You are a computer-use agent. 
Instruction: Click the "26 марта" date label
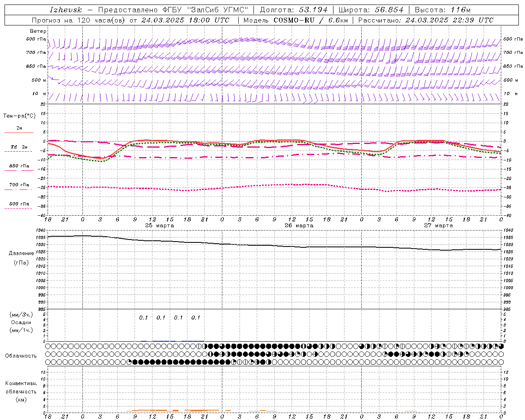tap(299, 226)
